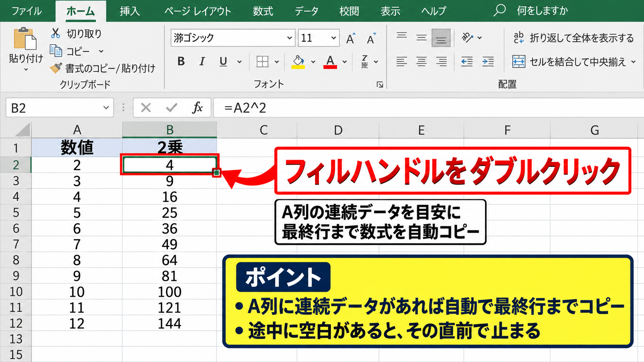This screenshot has width=644, height=362.
Task: Click the increase indent icon
Action: click(x=488, y=62)
